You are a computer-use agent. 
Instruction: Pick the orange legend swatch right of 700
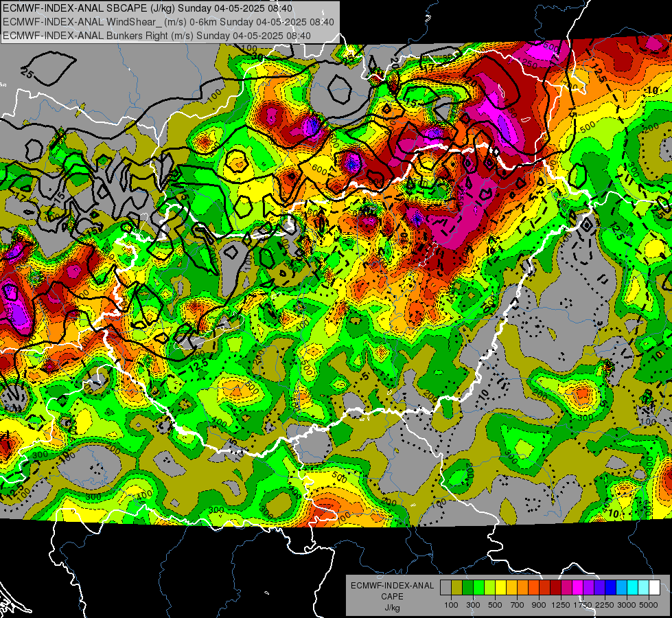[x=523, y=588]
